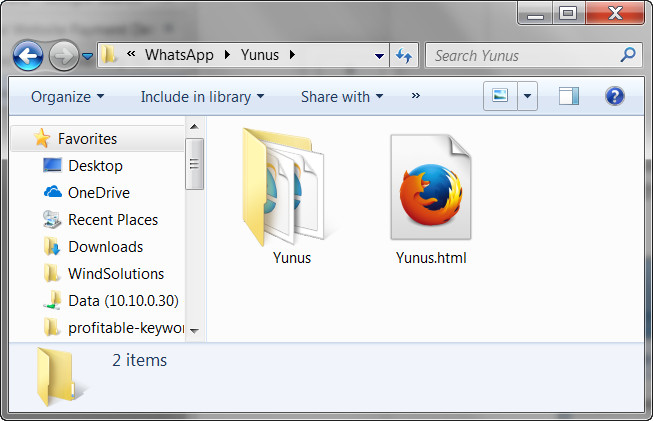Viewport: 653px width, 421px height.
Task: Open OneDrive in Favorites
Action: (99, 192)
